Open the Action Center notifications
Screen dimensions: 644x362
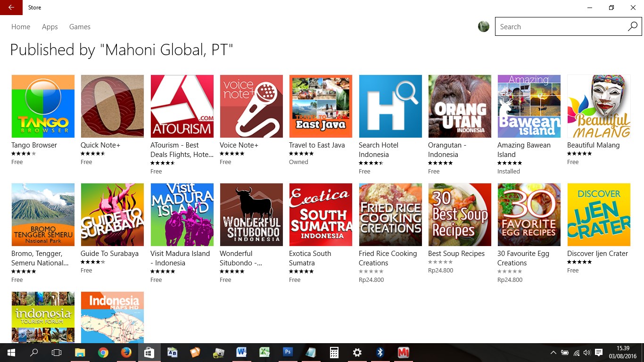599,353
